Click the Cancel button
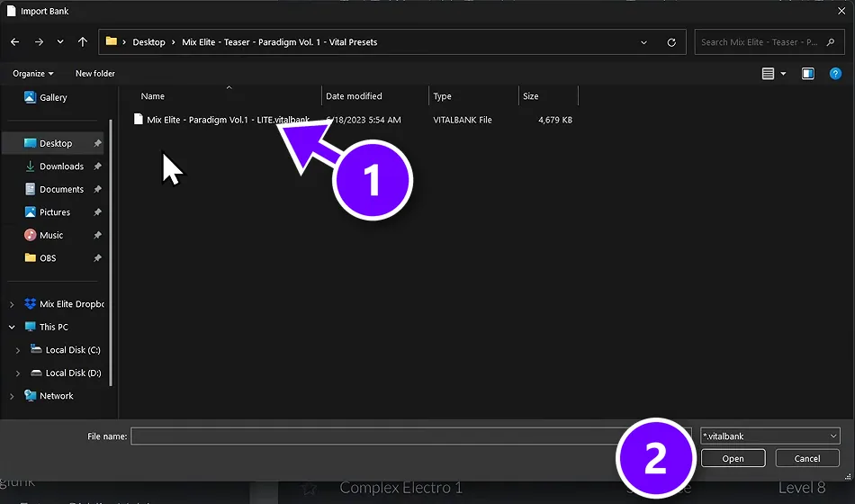 [x=807, y=458]
